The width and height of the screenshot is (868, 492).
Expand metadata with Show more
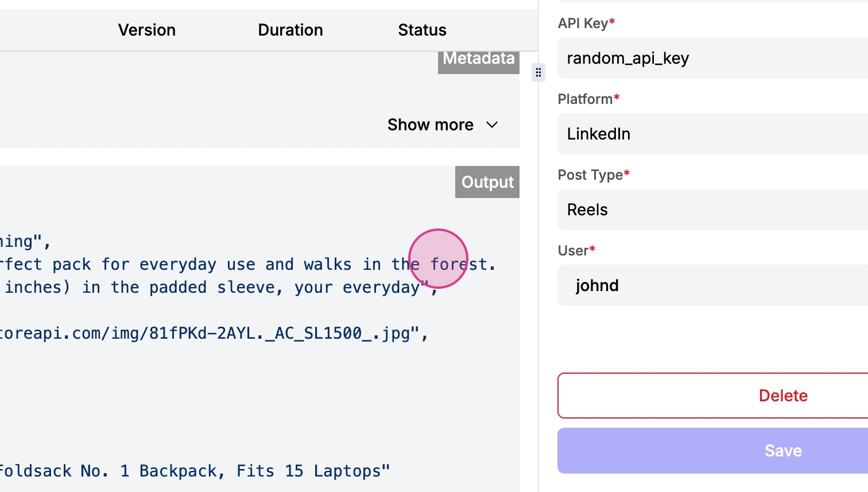(x=431, y=125)
